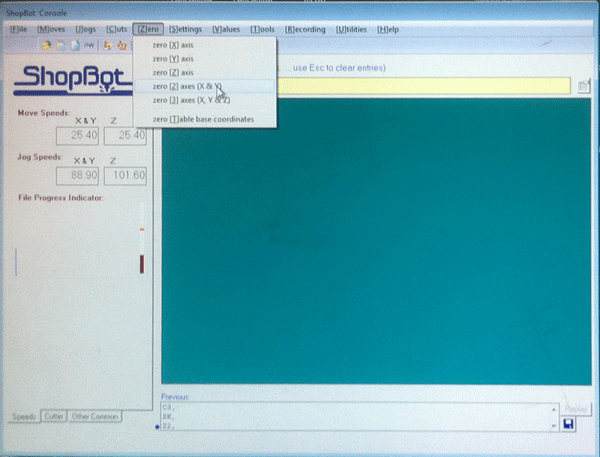Click the Move Speeds X&Y field
The height and width of the screenshot is (457, 600).
[x=77, y=136]
